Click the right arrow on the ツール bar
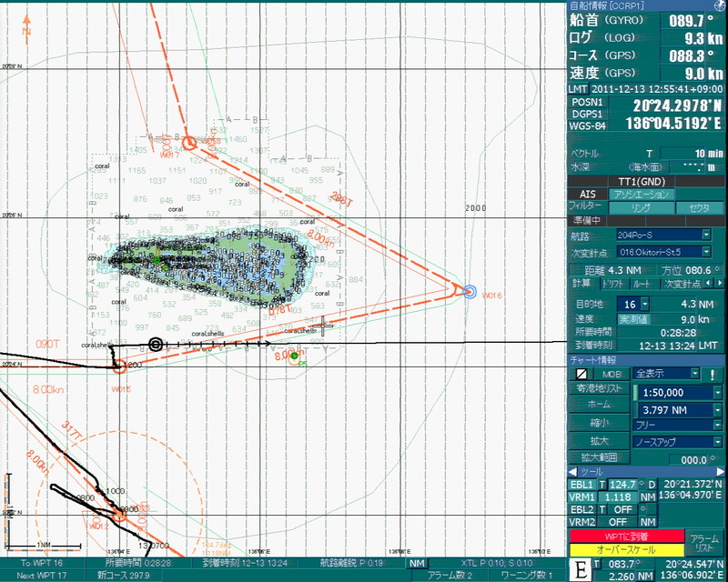This screenshot has width=728, height=582. [718, 472]
